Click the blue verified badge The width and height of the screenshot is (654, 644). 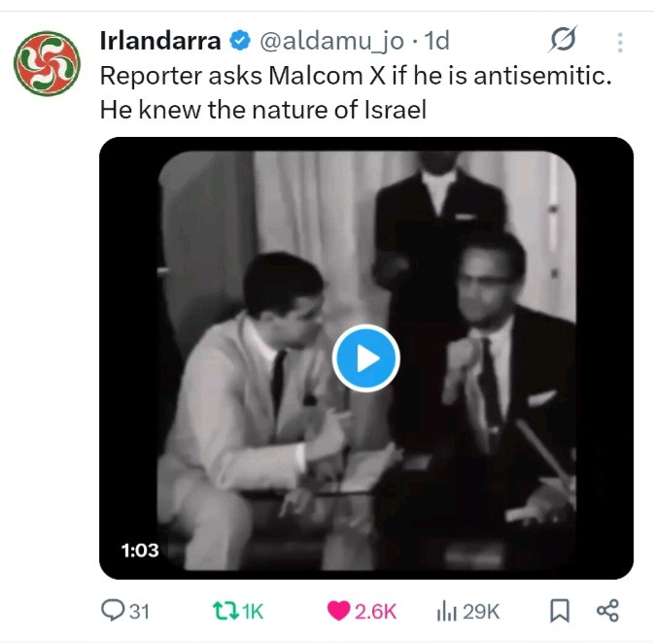240,41
